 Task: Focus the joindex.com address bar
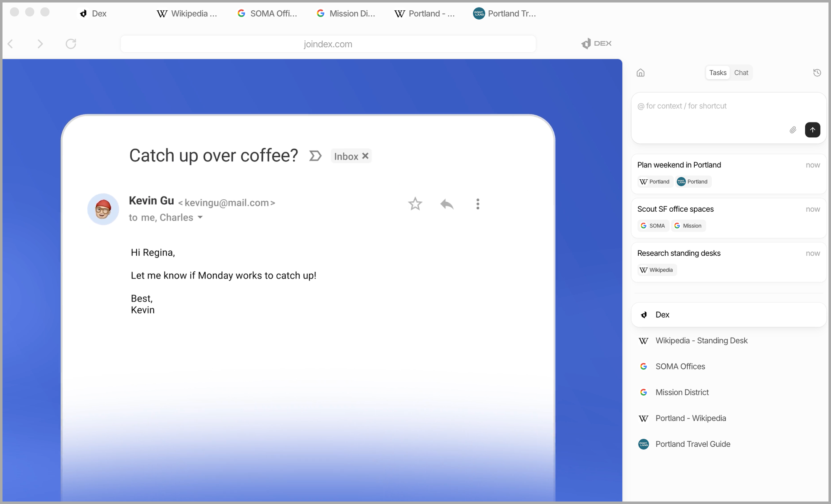328,44
